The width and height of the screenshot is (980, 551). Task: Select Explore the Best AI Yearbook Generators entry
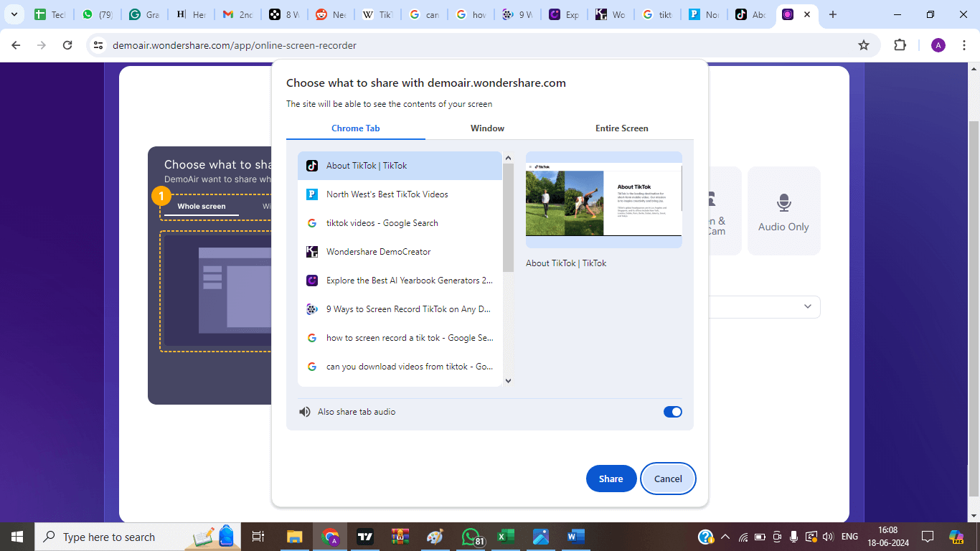tap(400, 281)
